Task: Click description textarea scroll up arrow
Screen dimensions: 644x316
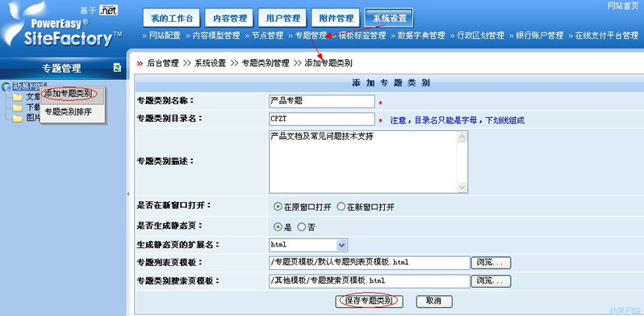Action: [x=462, y=137]
